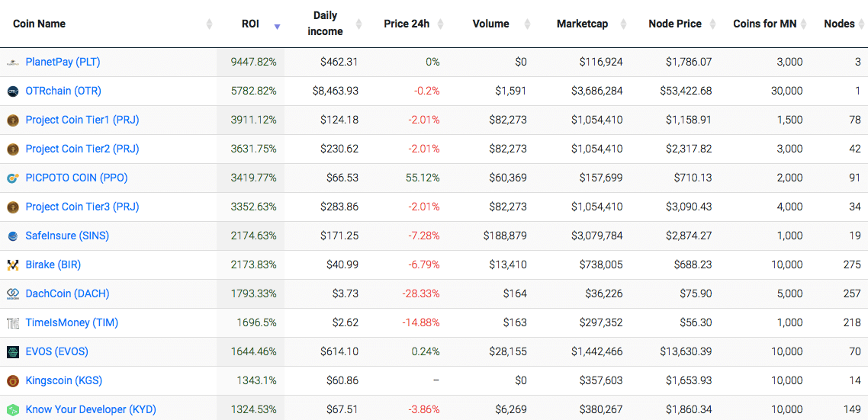The image size is (868, 420).
Task: Sort table by Volume header
Action: click(490, 24)
